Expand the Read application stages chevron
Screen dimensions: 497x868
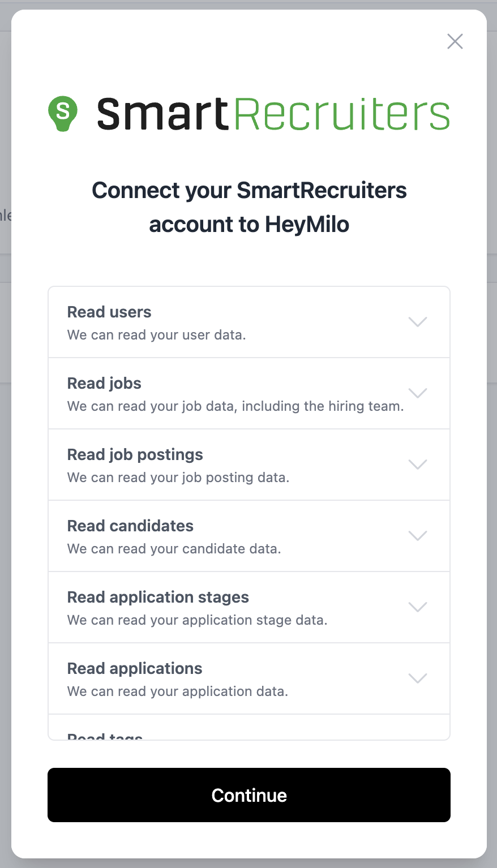coord(418,607)
